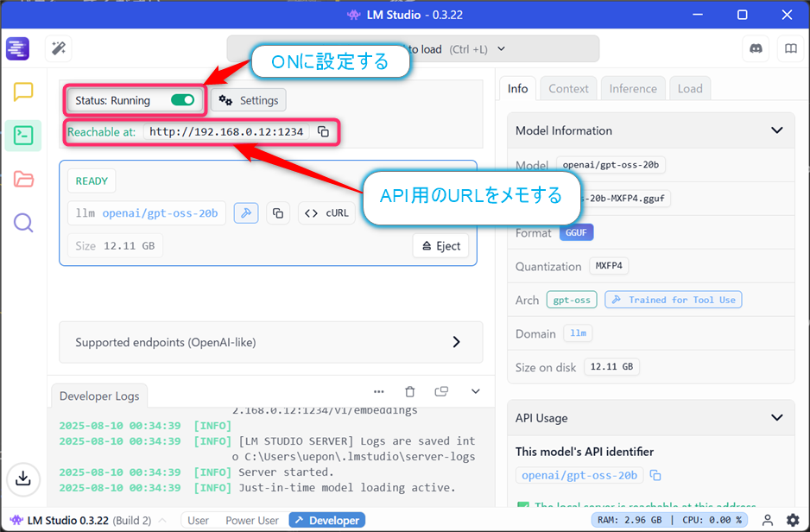Select Developer mode
810x532 pixels.
pyautogui.click(x=327, y=520)
